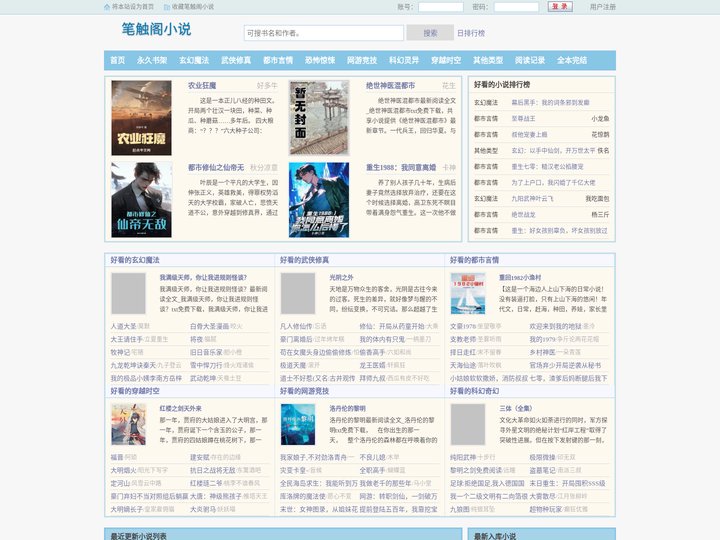Click the 洛丹伦的黎明 cover image
Screen dimensions: 720x540
298,424
